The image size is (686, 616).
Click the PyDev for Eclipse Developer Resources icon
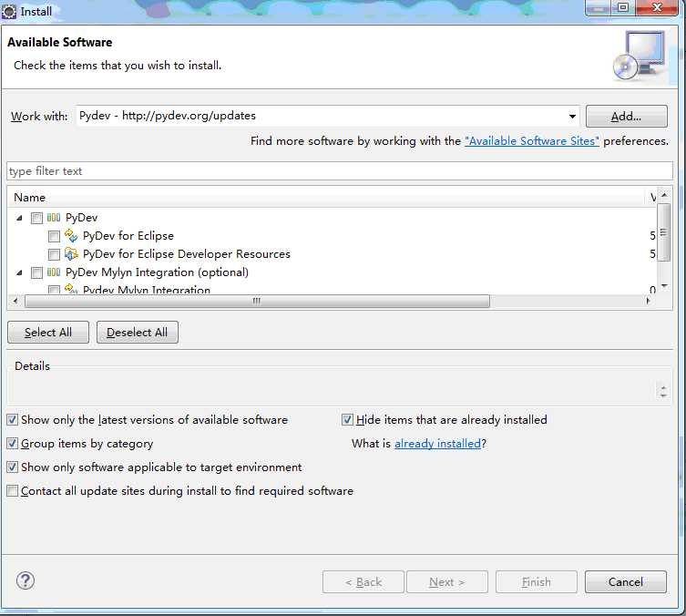(71, 253)
